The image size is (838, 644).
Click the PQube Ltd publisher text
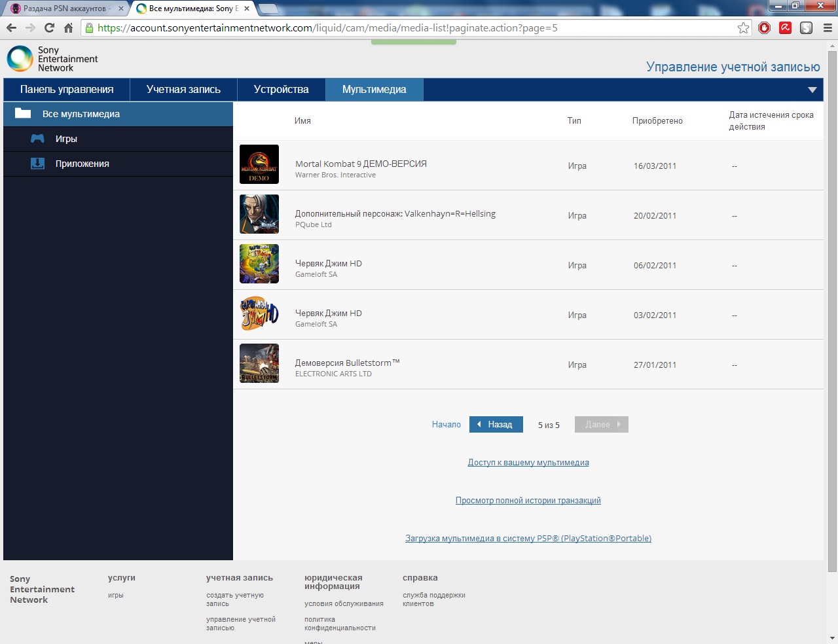point(314,225)
